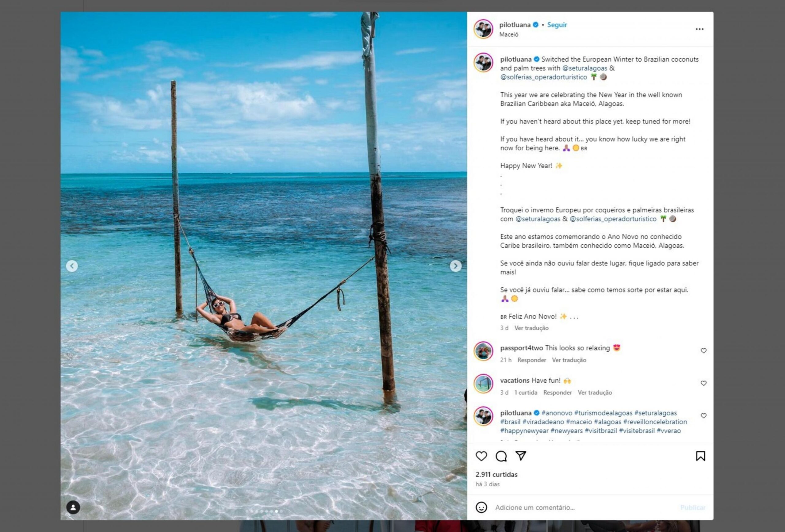The height and width of the screenshot is (532, 785).
Task: Like the post with the heart icon
Action: point(481,456)
